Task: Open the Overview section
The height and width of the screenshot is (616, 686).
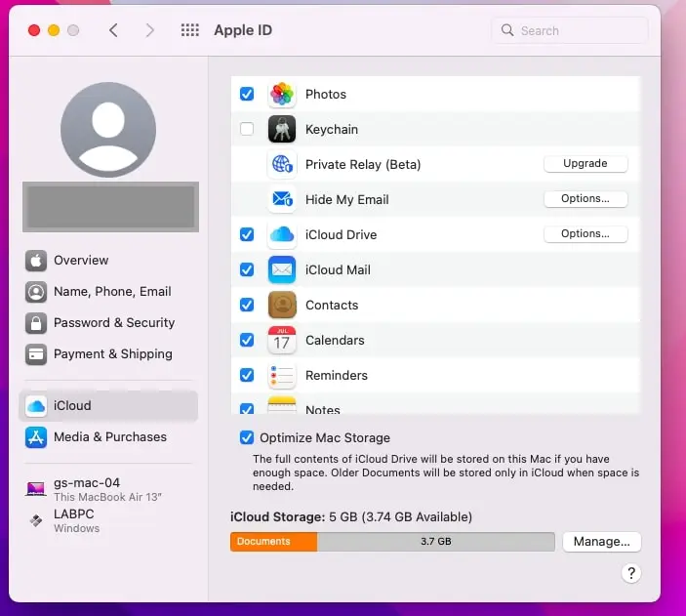Action: [108, 261]
